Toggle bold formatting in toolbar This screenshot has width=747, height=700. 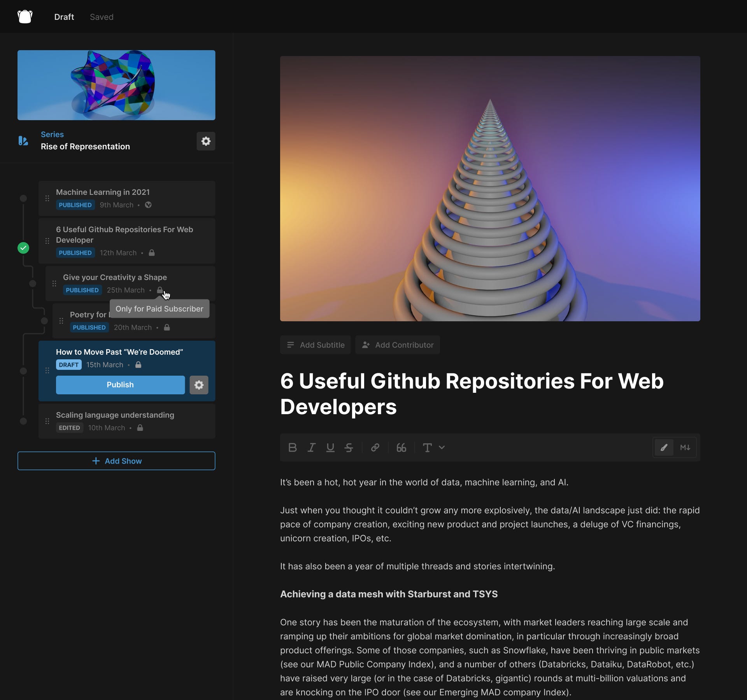coord(293,448)
